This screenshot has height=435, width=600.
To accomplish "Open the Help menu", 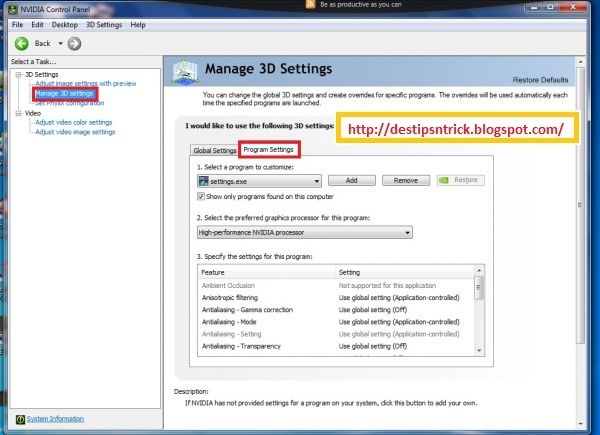I will pyautogui.click(x=138, y=25).
